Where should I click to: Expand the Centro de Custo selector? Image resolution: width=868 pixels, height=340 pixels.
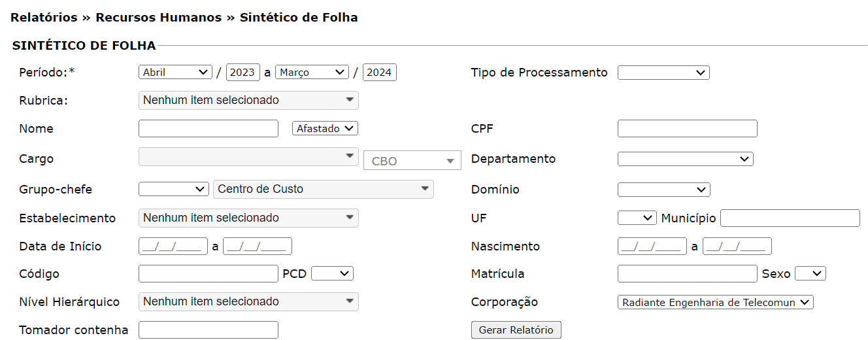pos(323,189)
